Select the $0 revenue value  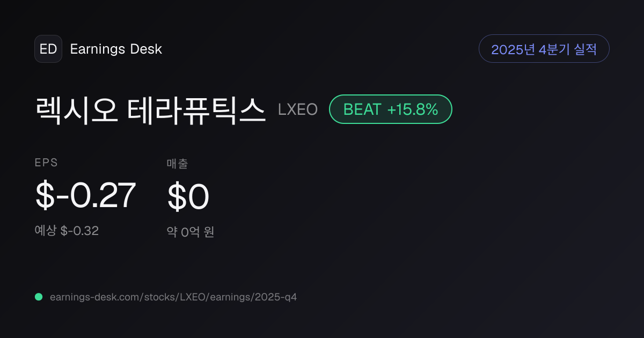[x=188, y=197]
